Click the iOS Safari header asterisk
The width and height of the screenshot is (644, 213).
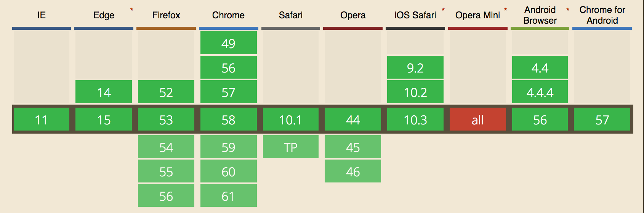pos(443,10)
